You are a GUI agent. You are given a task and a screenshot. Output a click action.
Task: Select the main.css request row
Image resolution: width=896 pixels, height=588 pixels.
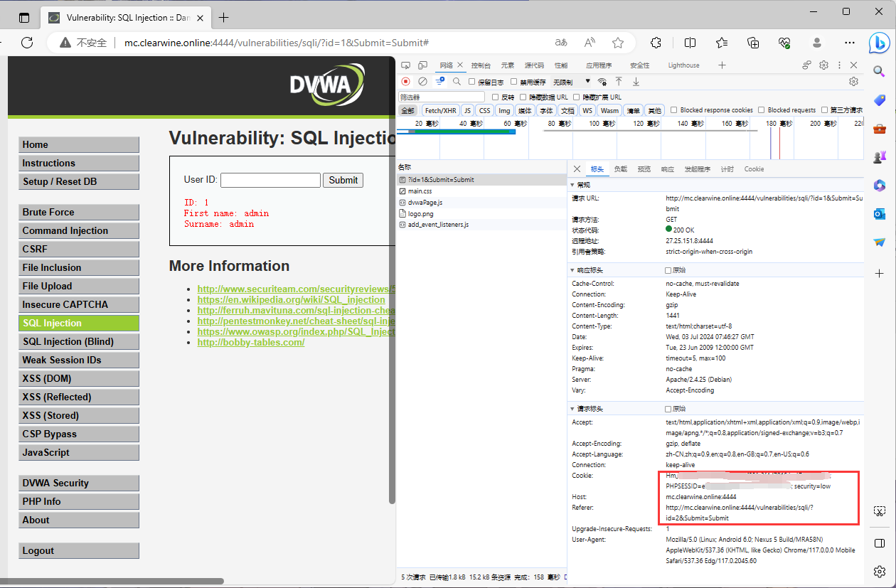[x=481, y=191]
